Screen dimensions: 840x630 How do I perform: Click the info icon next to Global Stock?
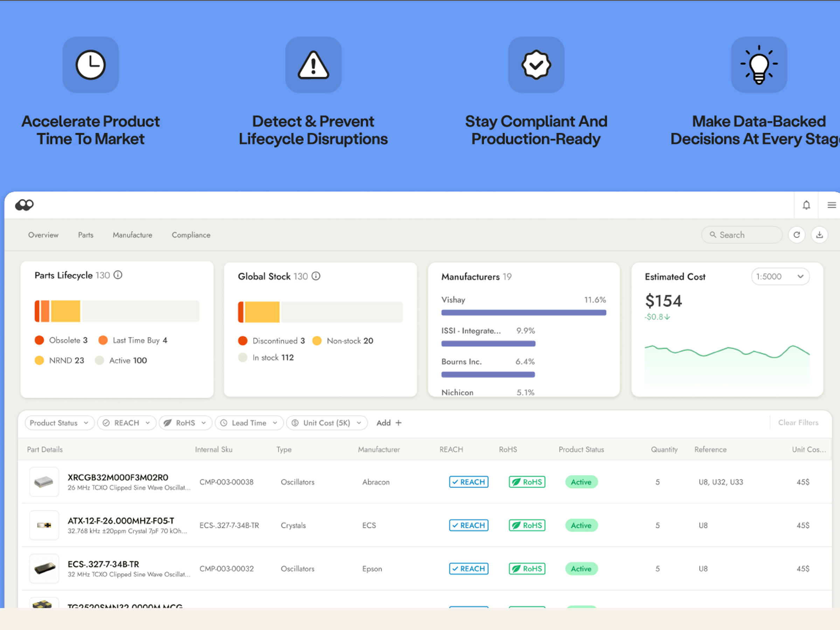tap(316, 276)
